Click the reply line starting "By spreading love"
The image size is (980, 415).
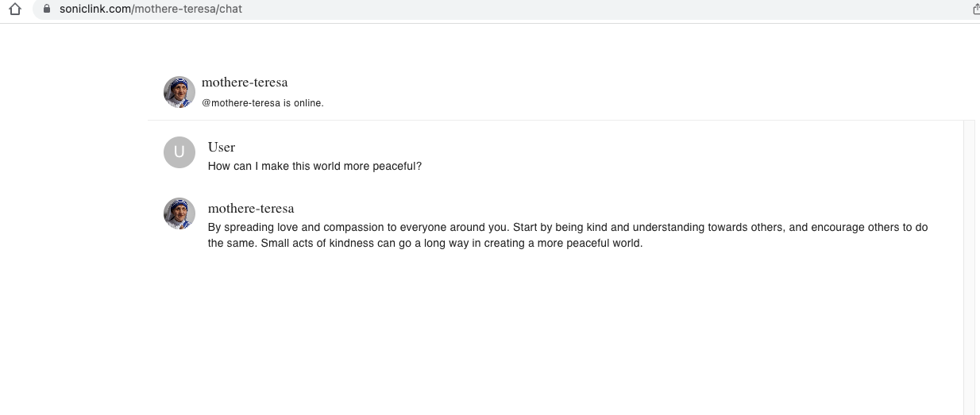568,227
